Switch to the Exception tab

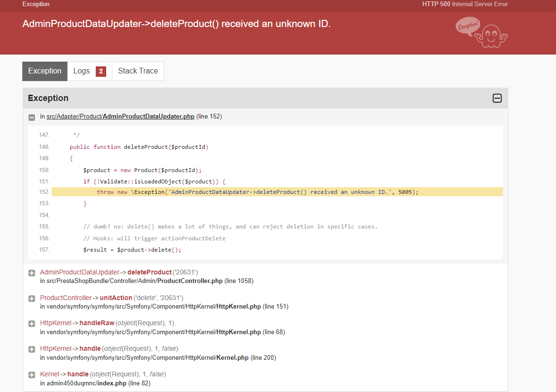(x=45, y=71)
